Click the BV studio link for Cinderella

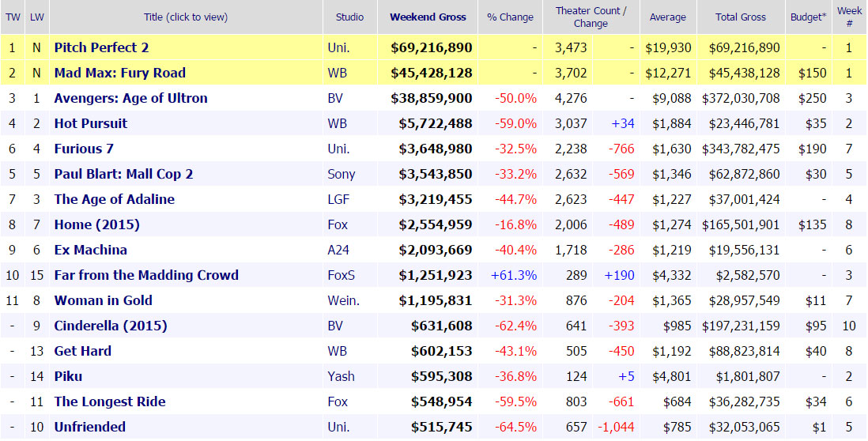coord(335,326)
